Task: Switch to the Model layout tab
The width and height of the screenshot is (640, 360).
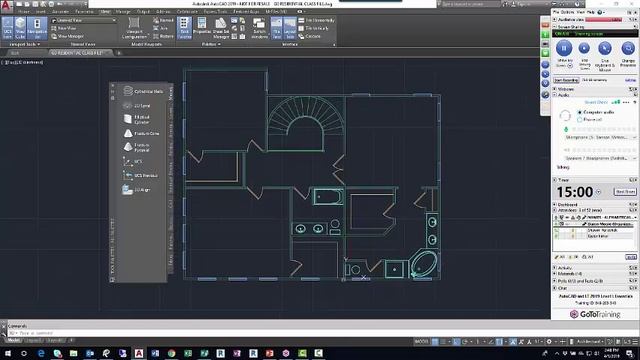Action: point(13,340)
